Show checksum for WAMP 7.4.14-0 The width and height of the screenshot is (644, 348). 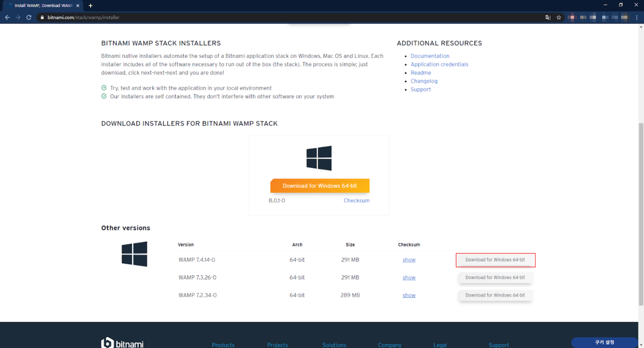[x=409, y=260]
